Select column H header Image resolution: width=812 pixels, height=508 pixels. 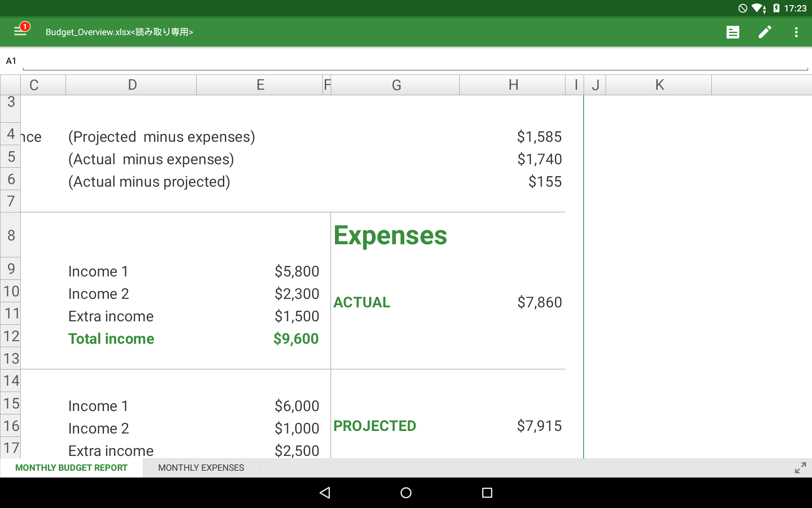click(x=513, y=85)
